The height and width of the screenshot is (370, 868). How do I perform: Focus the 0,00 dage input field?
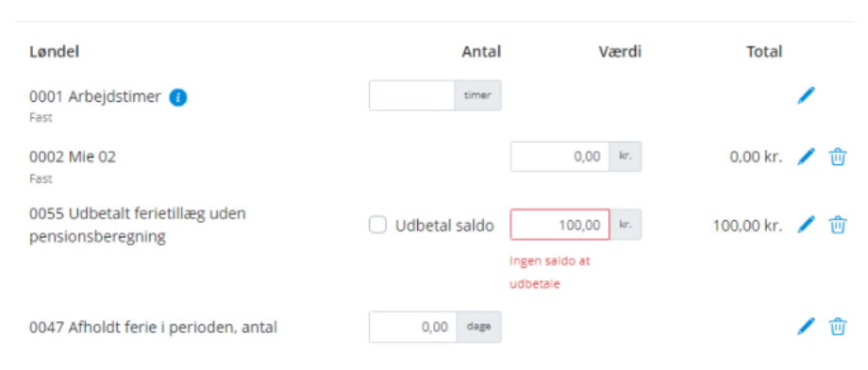(x=413, y=327)
